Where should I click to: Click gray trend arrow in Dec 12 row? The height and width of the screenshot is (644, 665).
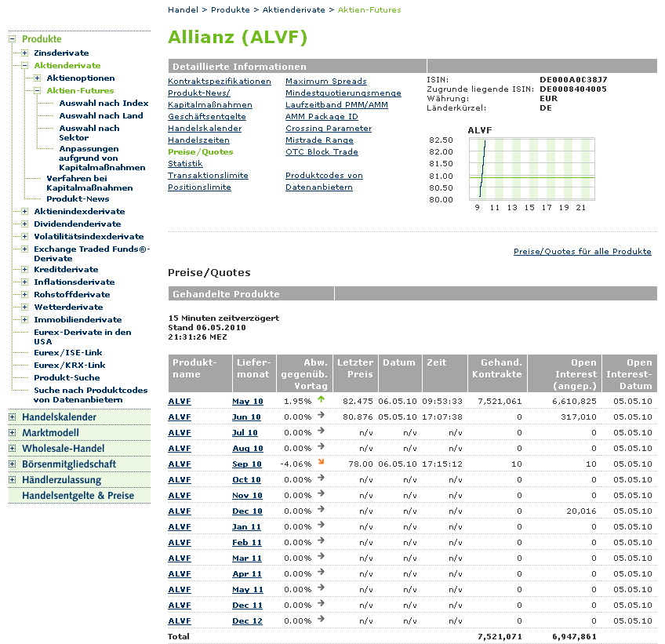321,620
